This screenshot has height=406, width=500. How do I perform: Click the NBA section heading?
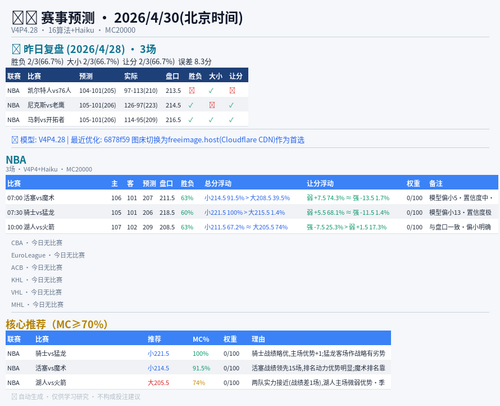[x=16, y=160]
